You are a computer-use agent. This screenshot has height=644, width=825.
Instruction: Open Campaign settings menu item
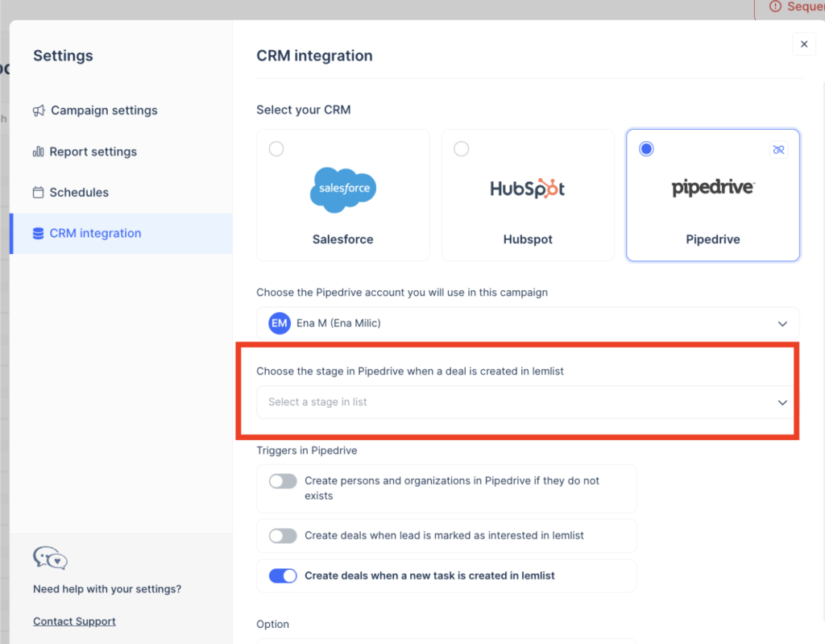pos(104,110)
